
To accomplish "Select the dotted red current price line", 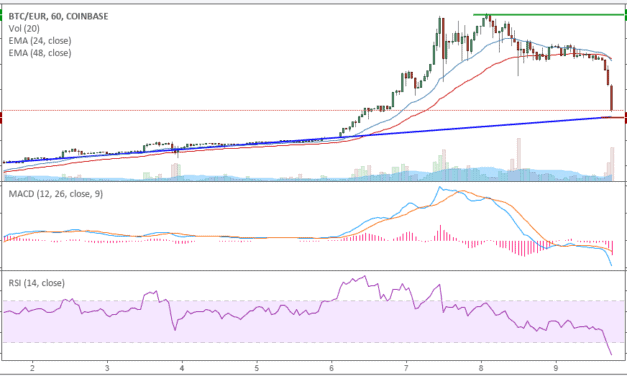I will coord(313,110).
